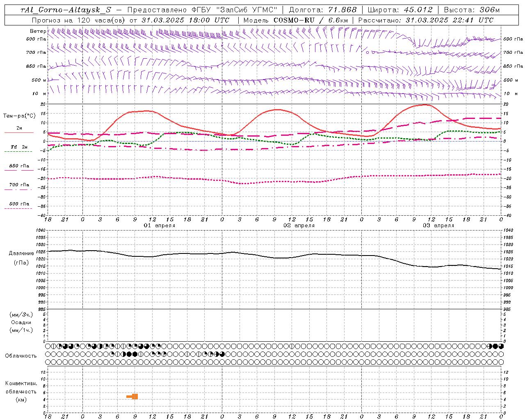Click '20' on left temperature axis
Viewport: 525px width, 420px height.
click(43, 105)
